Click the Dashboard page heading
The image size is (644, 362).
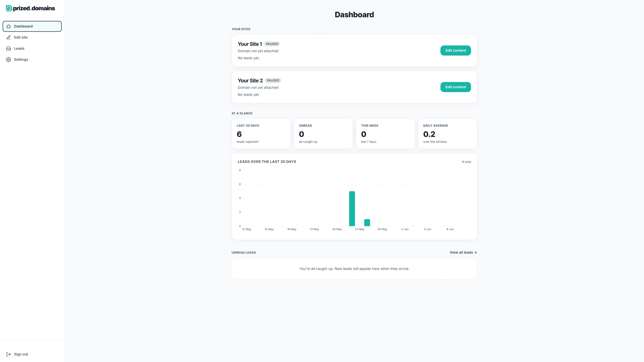(x=354, y=15)
